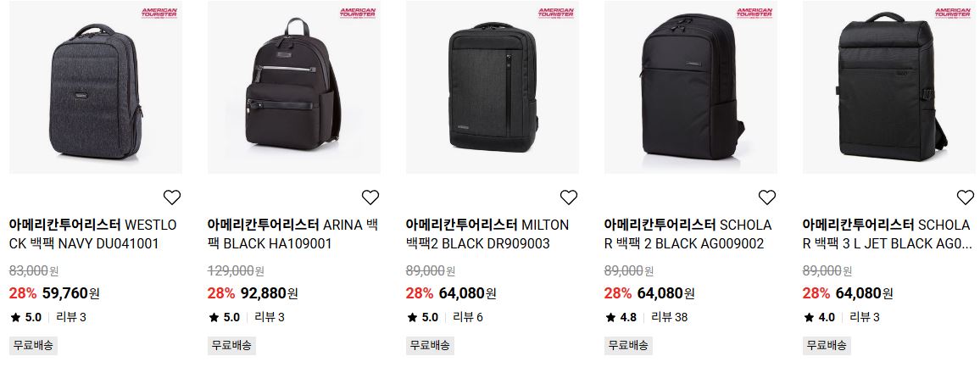The height and width of the screenshot is (373, 980).
Task: Open ARINA BLACK backpack product image
Action: coord(294,86)
